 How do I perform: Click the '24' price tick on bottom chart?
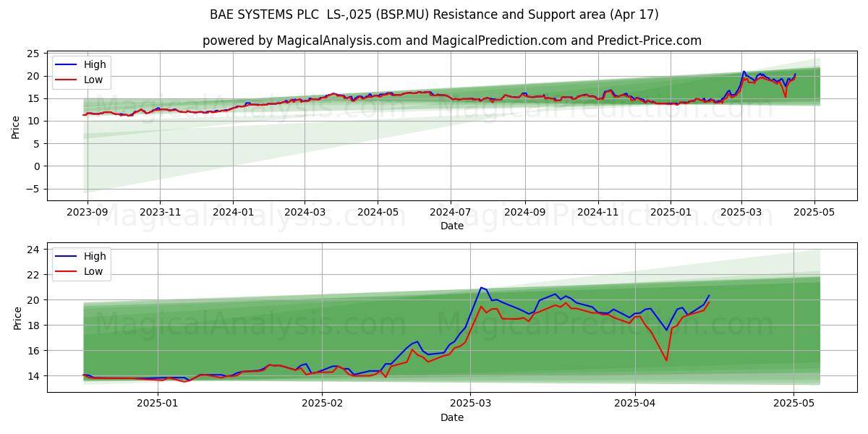point(34,250)
